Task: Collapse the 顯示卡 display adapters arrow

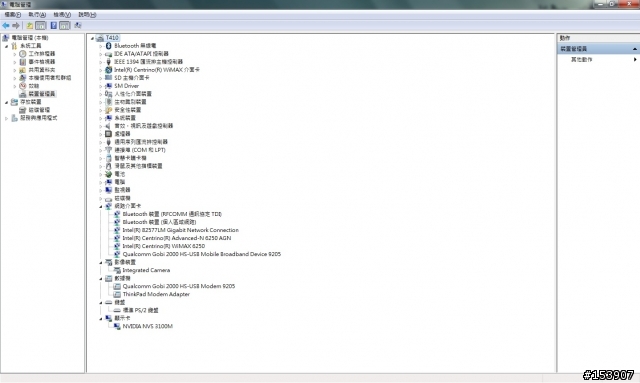Action: pos(101,318)
